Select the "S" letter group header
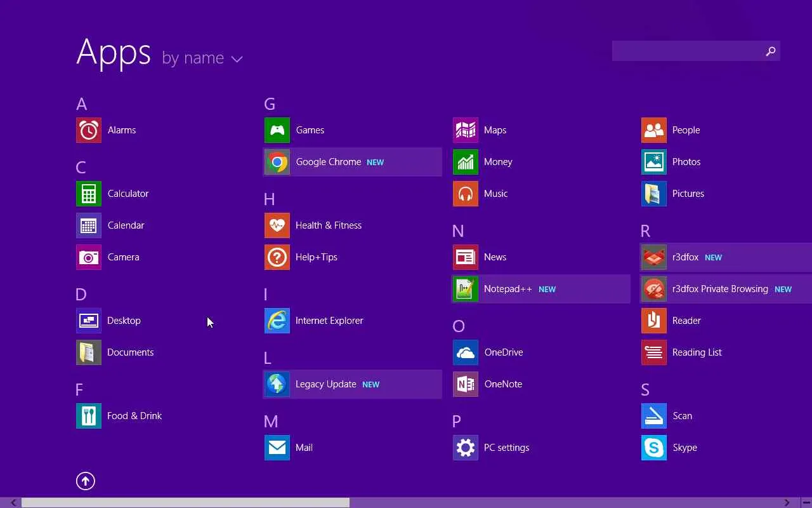The height and width of the screenshot is (508, 812). click(x=645, y=390)
